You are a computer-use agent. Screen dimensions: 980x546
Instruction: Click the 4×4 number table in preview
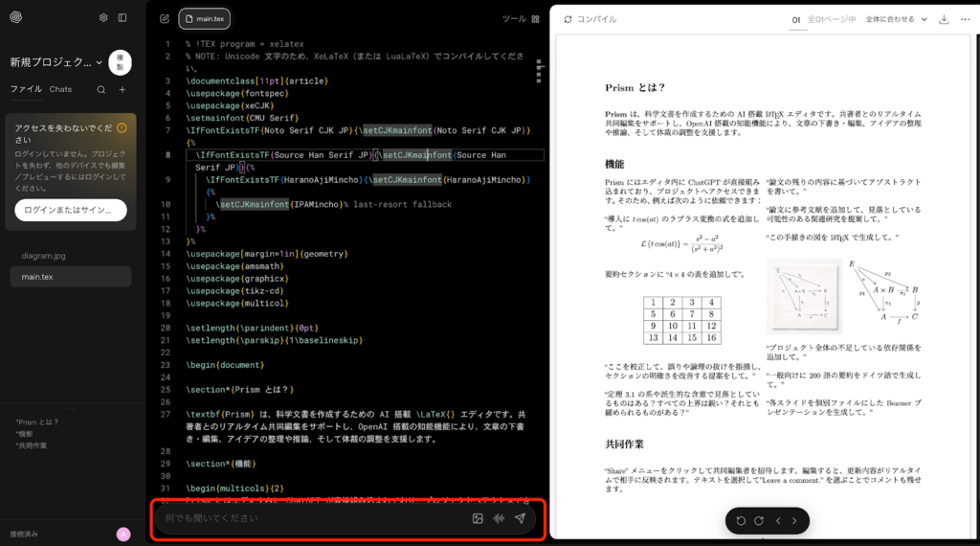682,320
